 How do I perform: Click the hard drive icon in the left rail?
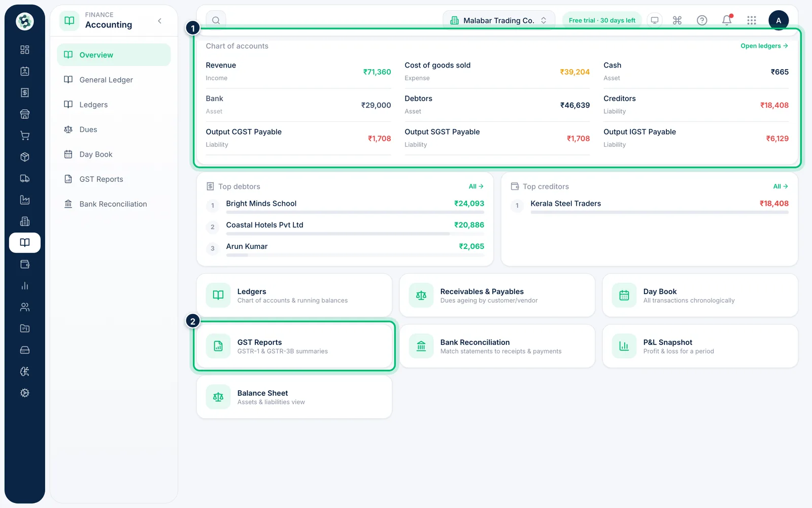pos(24,350)
